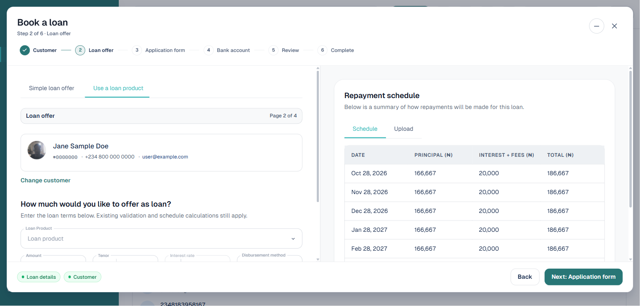
Task: Select the Use a loan product tab
Action: pos(118,88)
